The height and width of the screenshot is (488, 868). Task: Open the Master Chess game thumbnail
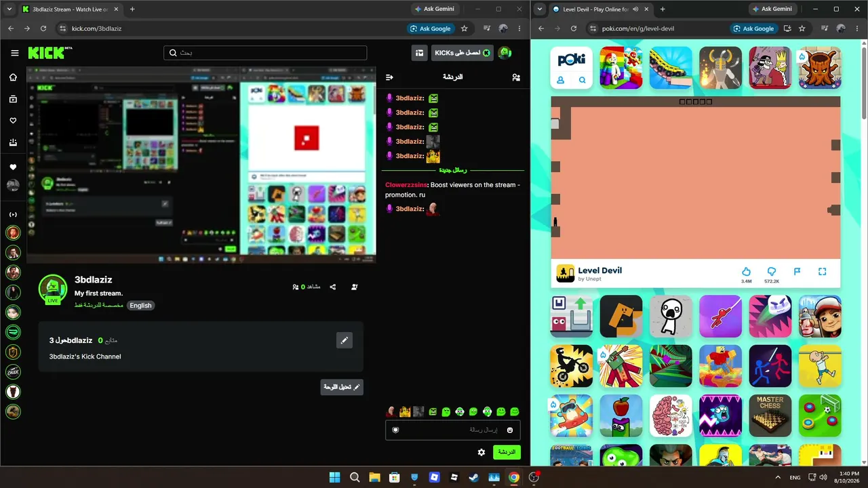[x=770, y=415]
